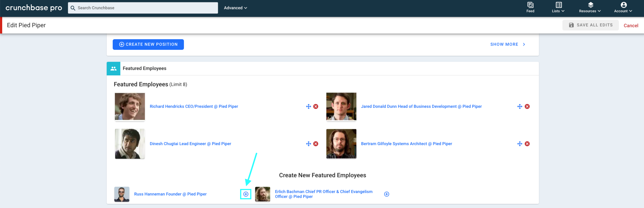644x208 pixels.
Task: Open Dinesh Chugtai Lead Engineer link
Action: (x=190, y=144)
